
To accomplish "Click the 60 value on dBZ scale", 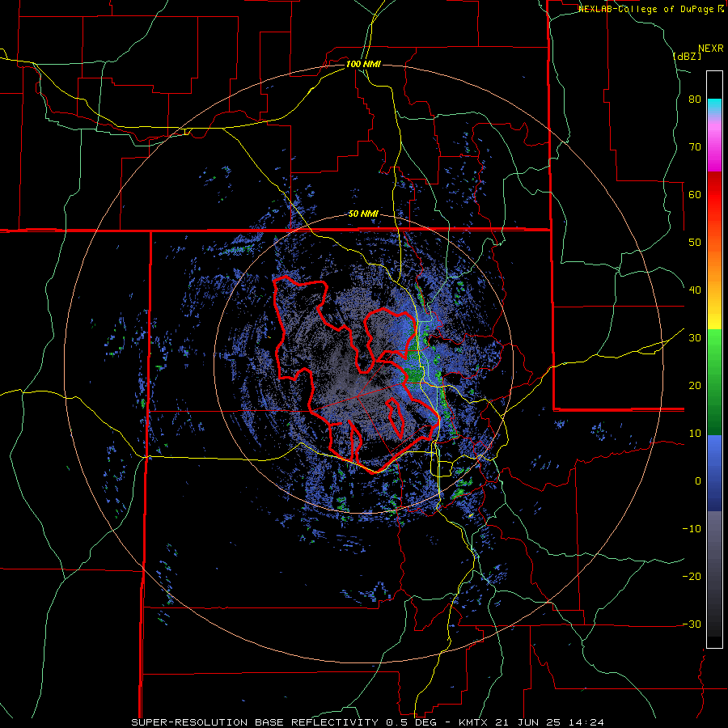I will click(695, 194).
